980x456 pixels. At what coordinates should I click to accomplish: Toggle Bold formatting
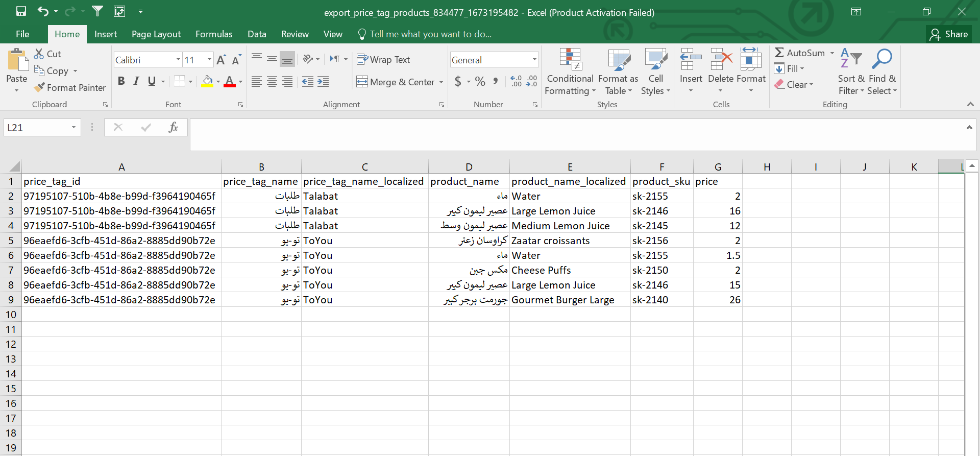[x=121, y=81]
